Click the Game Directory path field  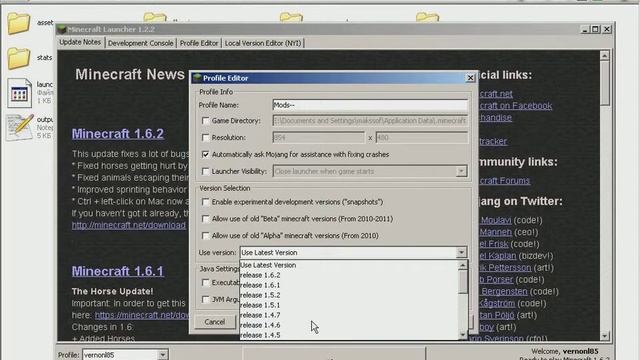pyautogui.click(x=370, y=121)
